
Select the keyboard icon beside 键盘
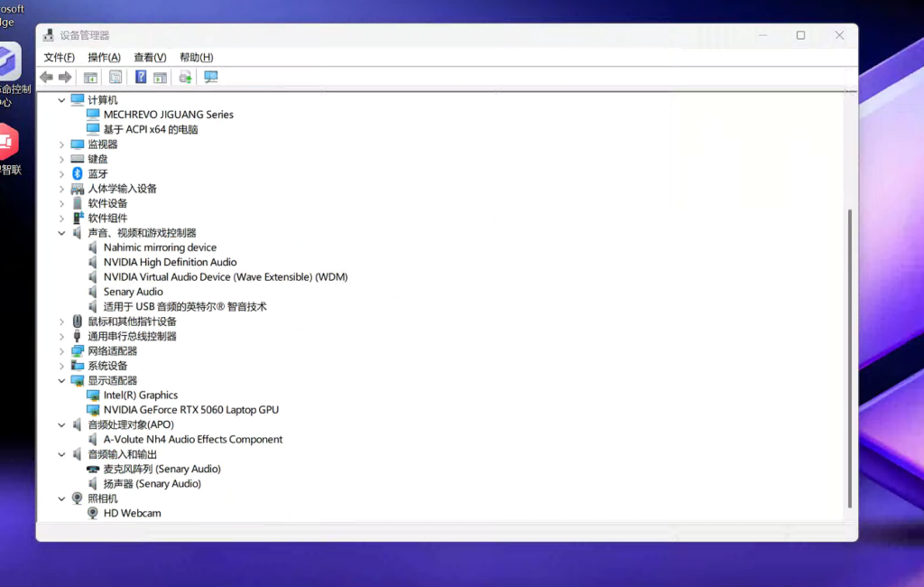pos(78,159)
